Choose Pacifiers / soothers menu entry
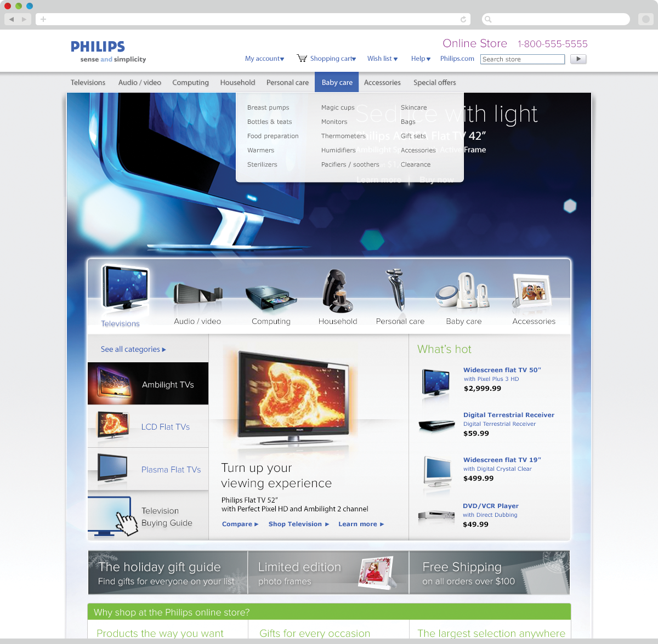The image size is (658, 644). pyautogui.click(x=350, y=164)
